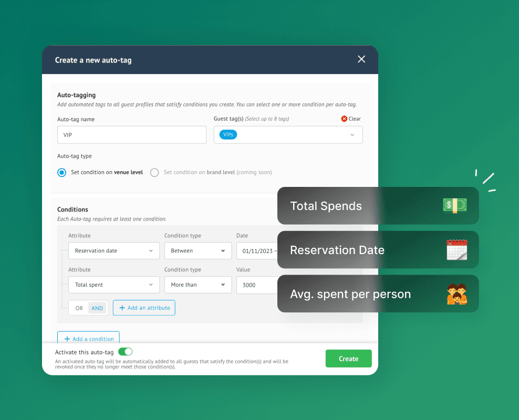The image size is (519, 420).
Task: Click the red Clear icon for guest tags
Action: (x=344, y=119)
